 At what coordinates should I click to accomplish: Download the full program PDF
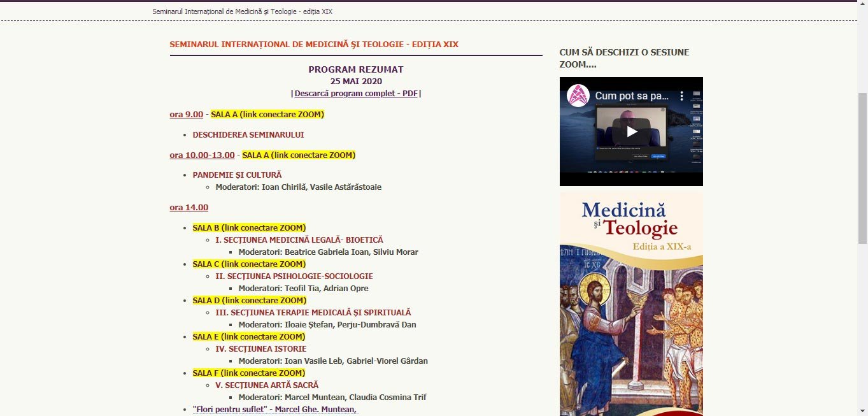[356, 93]
